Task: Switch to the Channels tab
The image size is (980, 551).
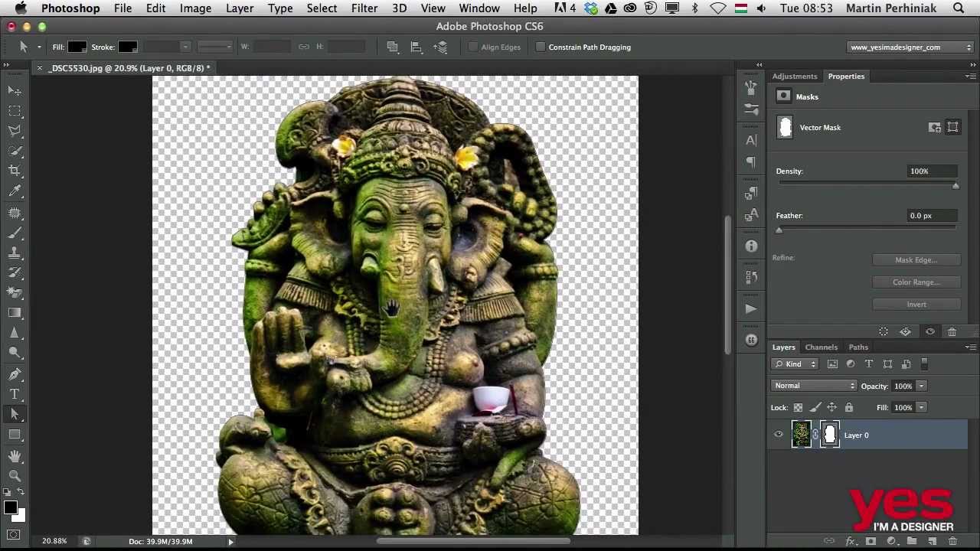Action: [x=821, y=347]
